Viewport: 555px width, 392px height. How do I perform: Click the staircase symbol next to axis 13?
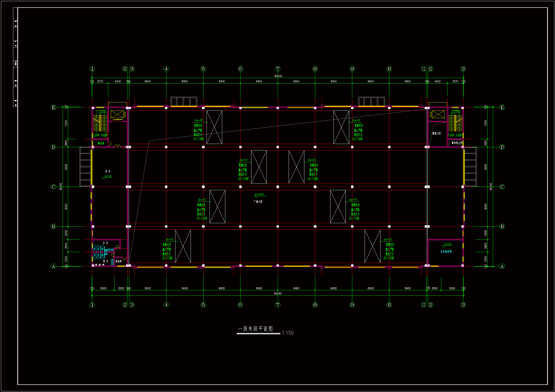point(455,123)
